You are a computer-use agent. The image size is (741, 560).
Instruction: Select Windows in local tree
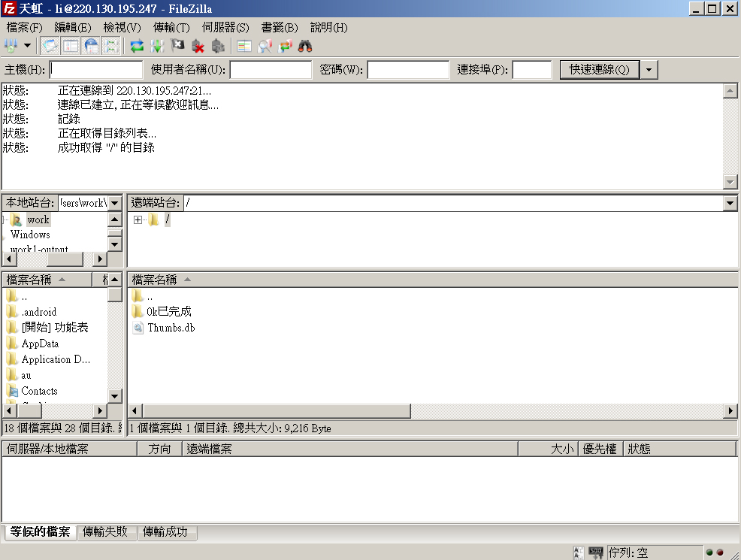click(30, 235)
